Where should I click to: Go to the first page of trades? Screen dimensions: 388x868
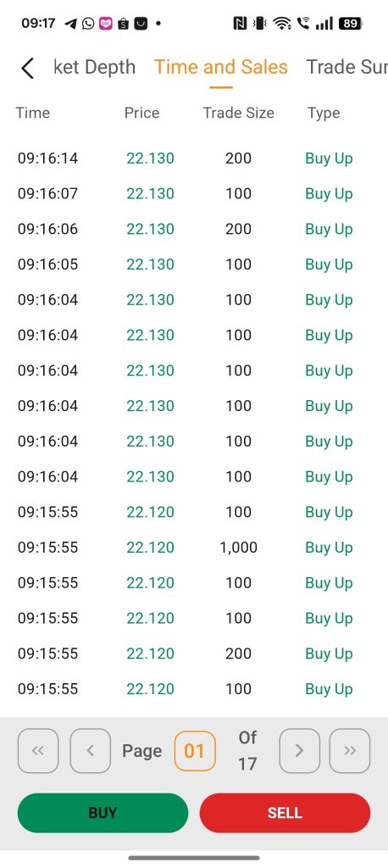38,751
